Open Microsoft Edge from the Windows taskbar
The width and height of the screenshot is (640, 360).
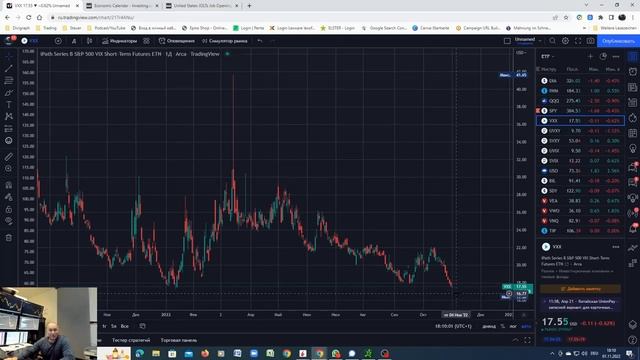[140, 353]
